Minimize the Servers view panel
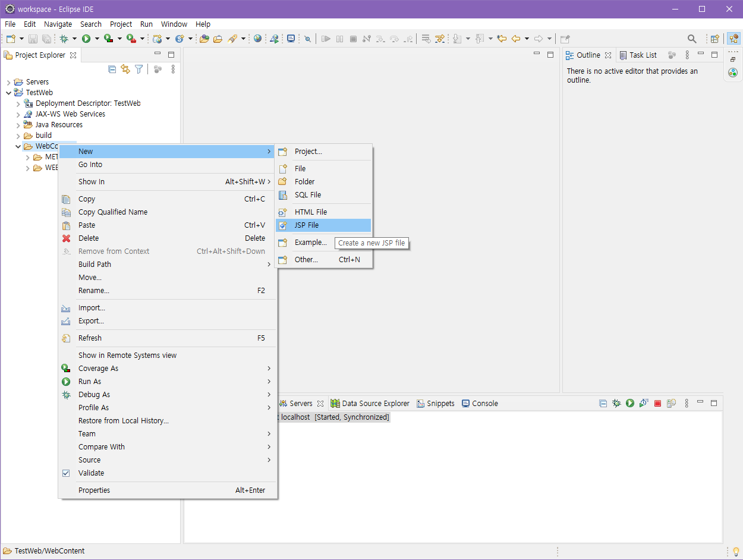 [x=701, y=402]
